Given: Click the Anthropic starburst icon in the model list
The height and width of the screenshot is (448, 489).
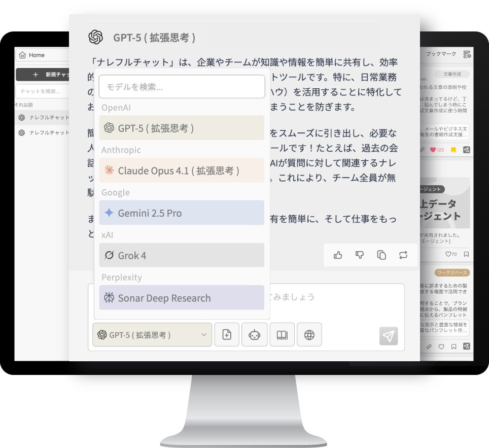Looking at the screenshot, I should point(109,170).
